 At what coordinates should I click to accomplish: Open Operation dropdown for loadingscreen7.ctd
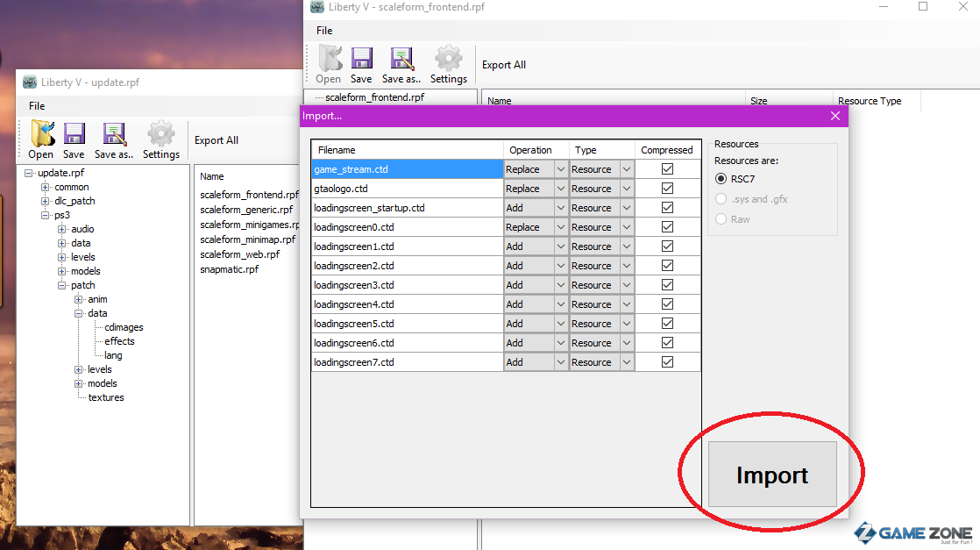pos(561,363)
